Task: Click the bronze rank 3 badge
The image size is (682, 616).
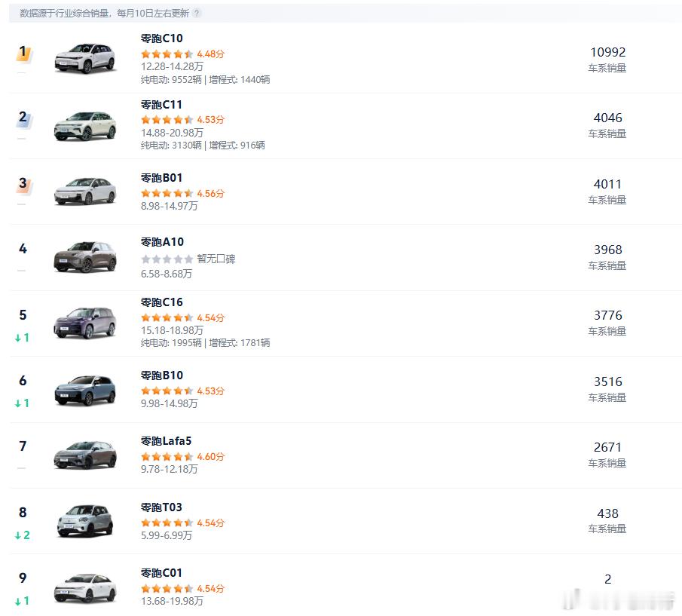Action: pyautogui.click(x=23, y=184)
